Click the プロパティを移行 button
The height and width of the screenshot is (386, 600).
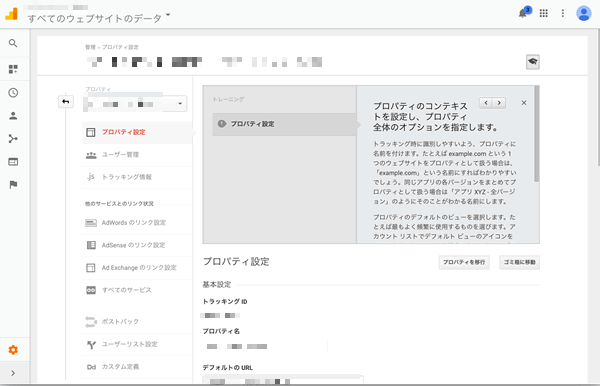[x=464, y=262]
